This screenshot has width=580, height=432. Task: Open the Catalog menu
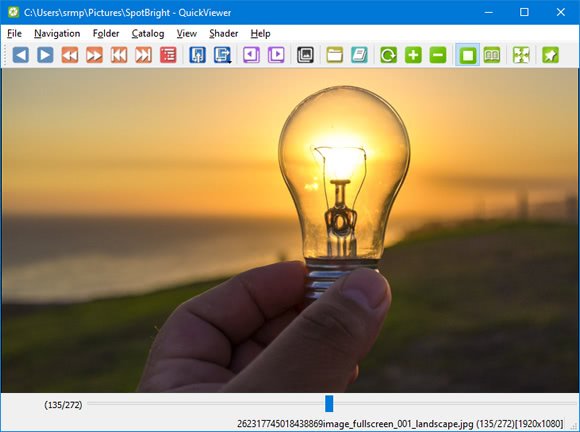148,34
